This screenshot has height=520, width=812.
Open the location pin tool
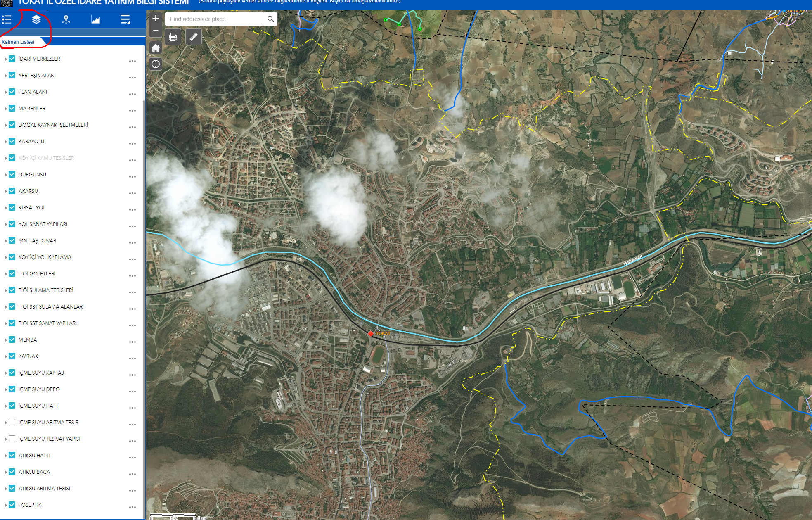(66, 19)
